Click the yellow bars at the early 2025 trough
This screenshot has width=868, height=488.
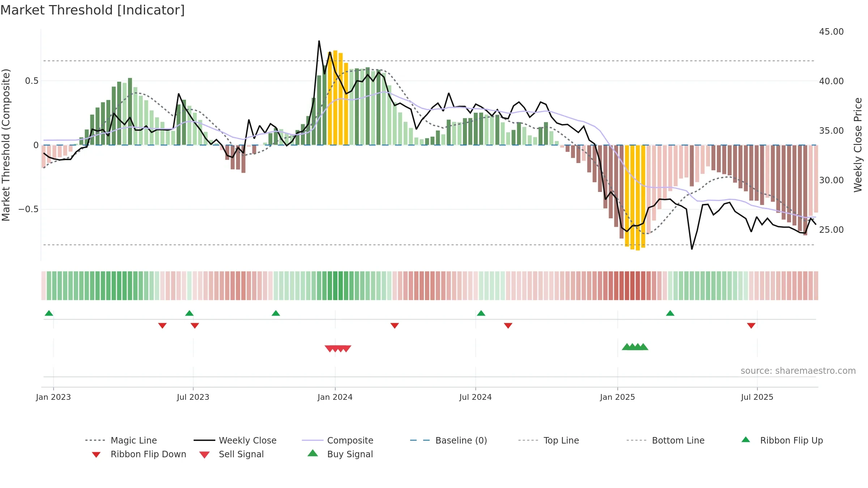click(x=635, y=198)
